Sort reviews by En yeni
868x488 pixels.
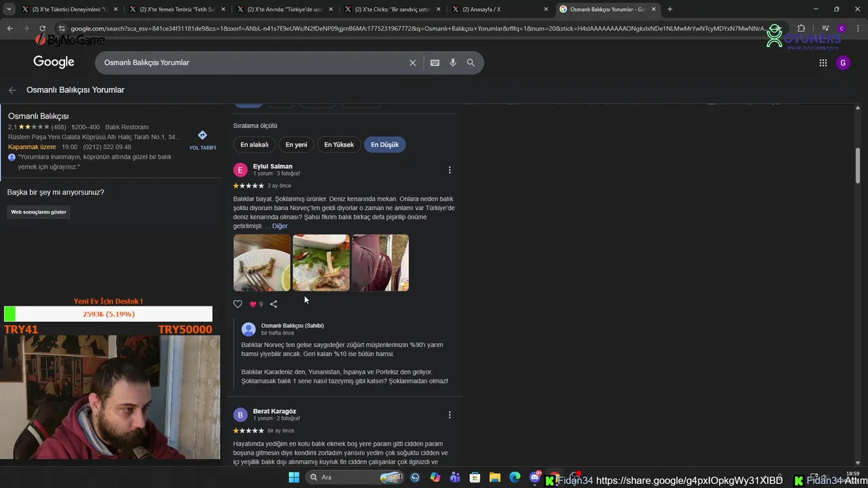coord(296,144)
